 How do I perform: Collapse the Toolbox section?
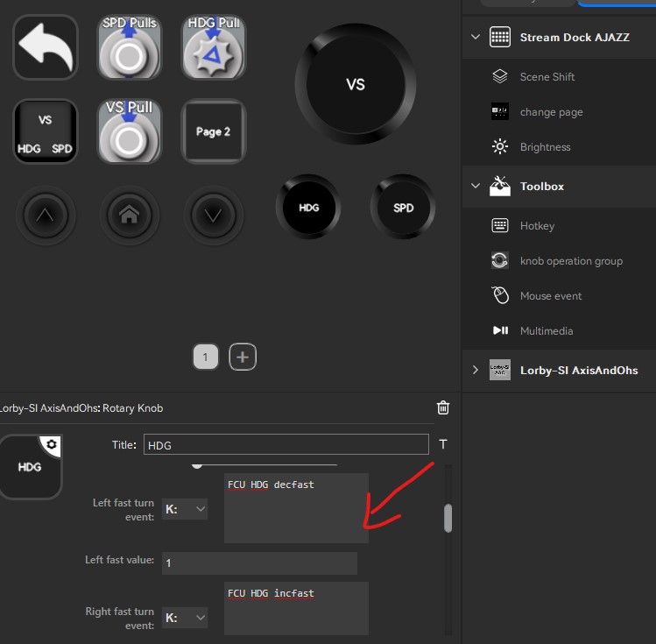click(x=476, y=186)
